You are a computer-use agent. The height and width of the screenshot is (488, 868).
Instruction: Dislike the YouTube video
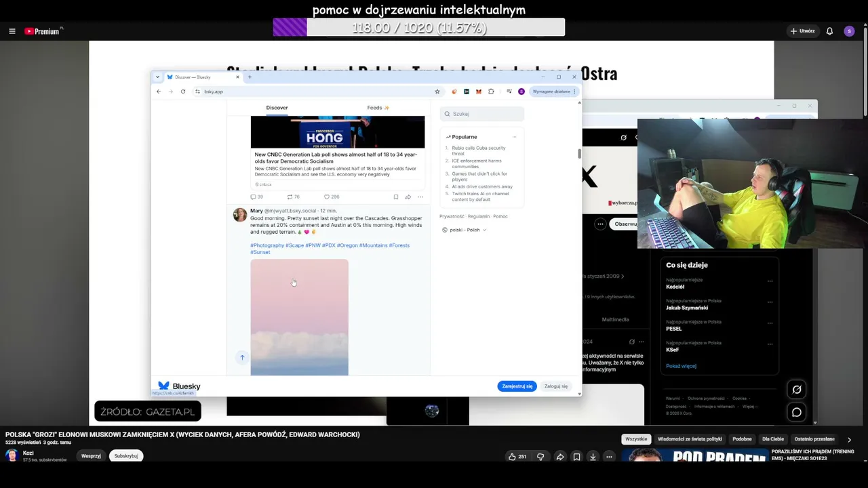(x=540, y=457)
